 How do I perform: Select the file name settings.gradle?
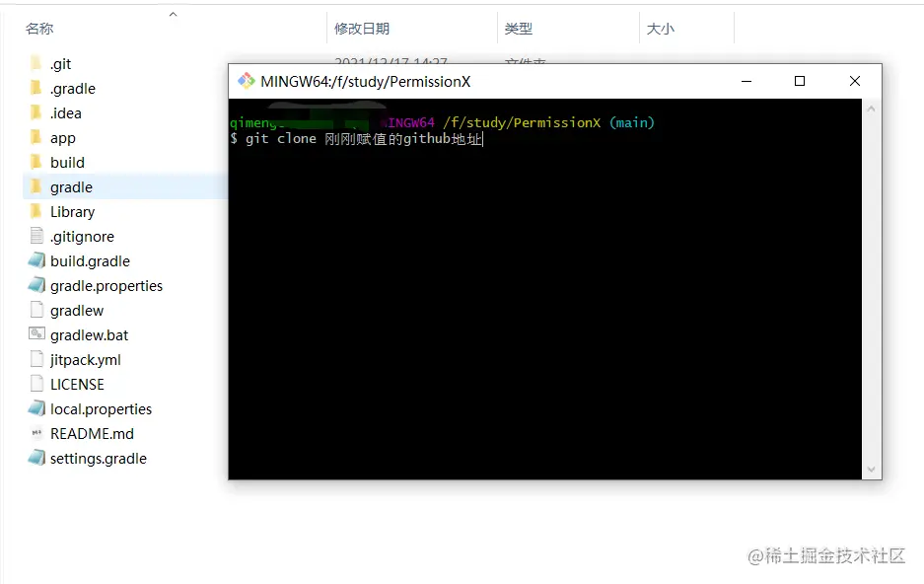point(99,459)
